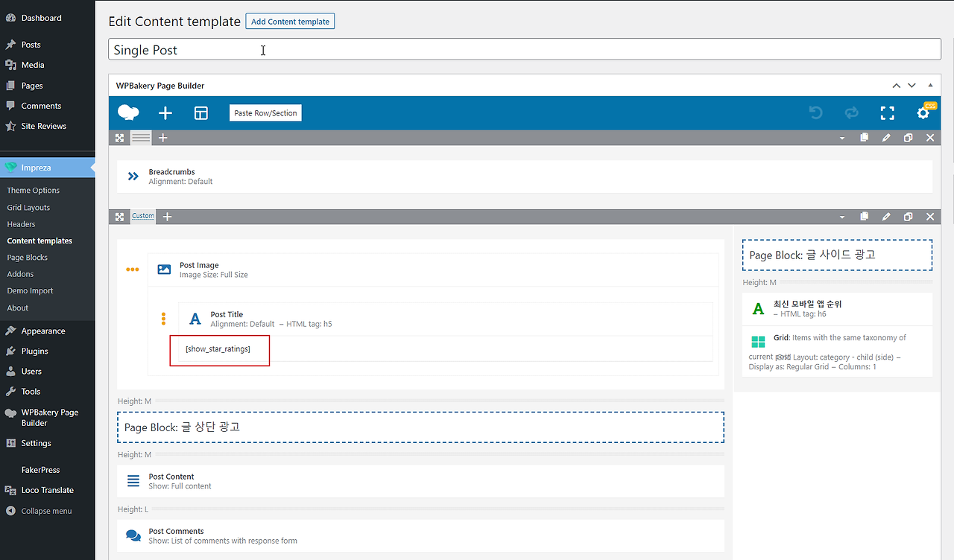Focus the Single Post title field
954x560 pixels.
(x=525, y=50)
